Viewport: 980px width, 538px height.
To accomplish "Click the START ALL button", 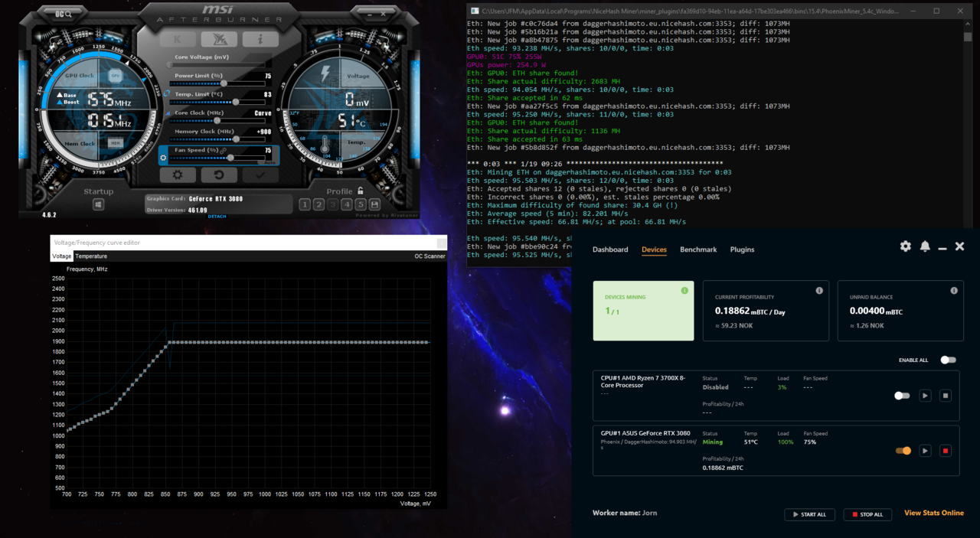I will pos(809,514).
